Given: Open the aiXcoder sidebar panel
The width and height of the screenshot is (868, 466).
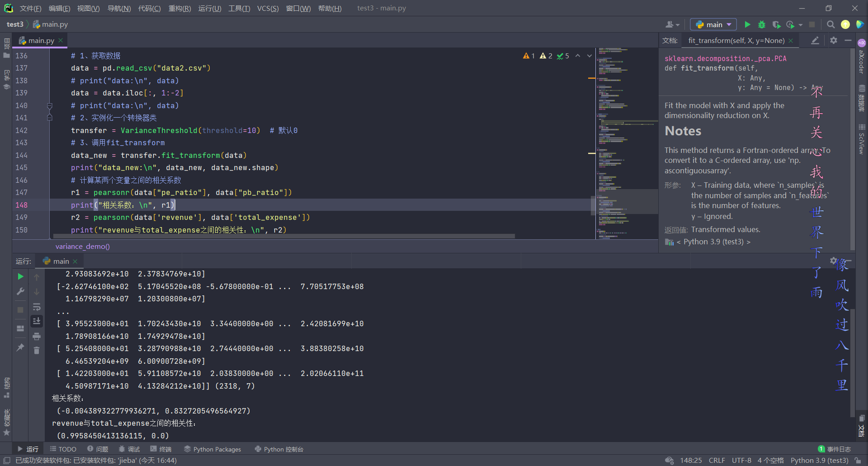Looking at the screenshot, I should pos(862,57).
